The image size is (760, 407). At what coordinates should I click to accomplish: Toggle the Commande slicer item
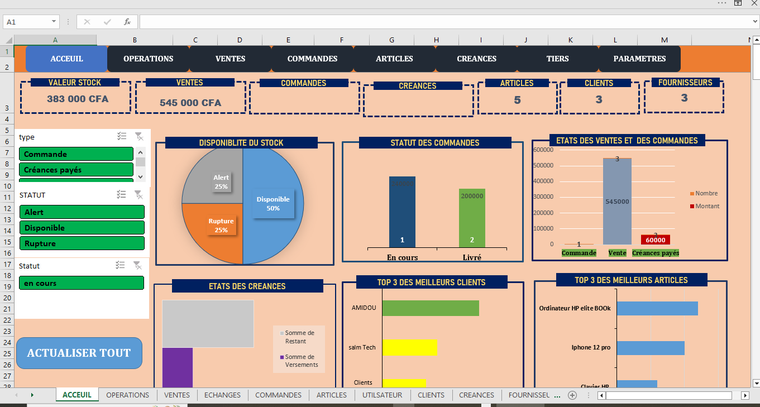click(x=76, y=154)
